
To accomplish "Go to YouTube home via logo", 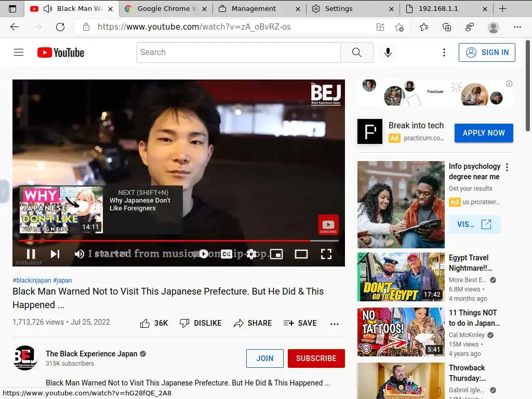I will (61, 52).
